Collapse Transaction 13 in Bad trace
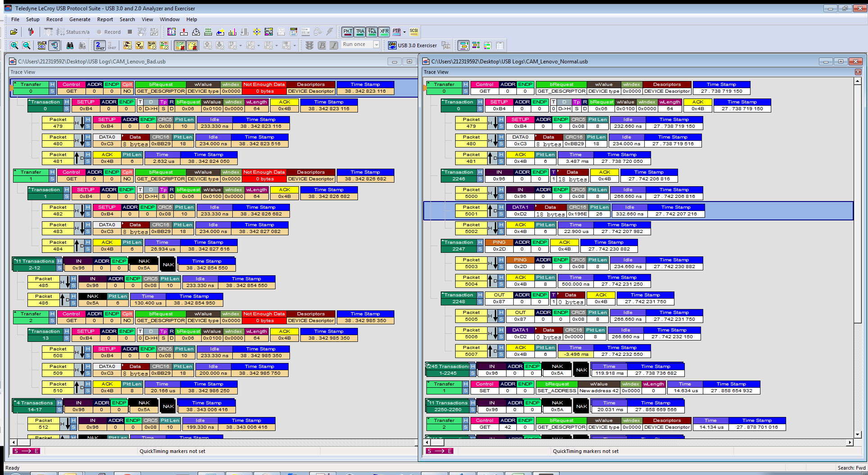 (x=30, y=331)
